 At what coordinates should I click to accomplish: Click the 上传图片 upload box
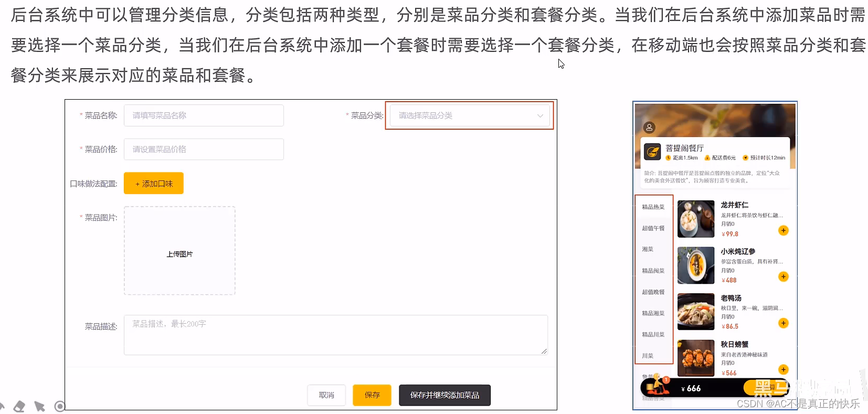[179, 251]
